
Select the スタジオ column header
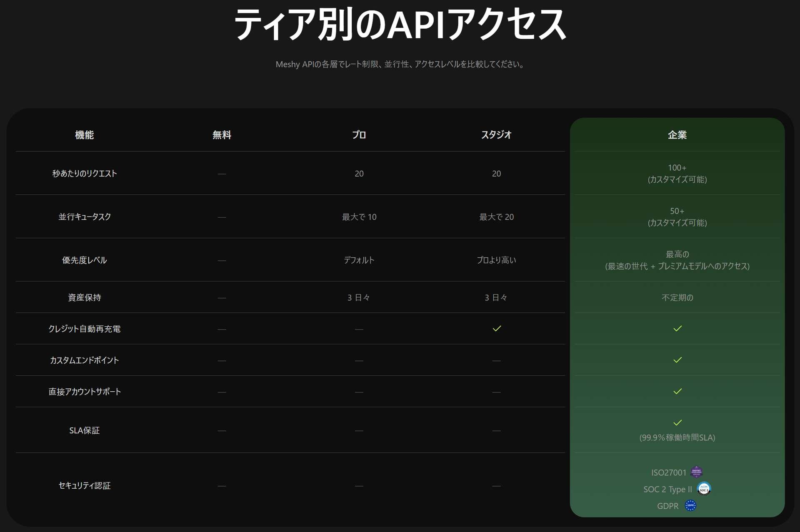(496, 135)
